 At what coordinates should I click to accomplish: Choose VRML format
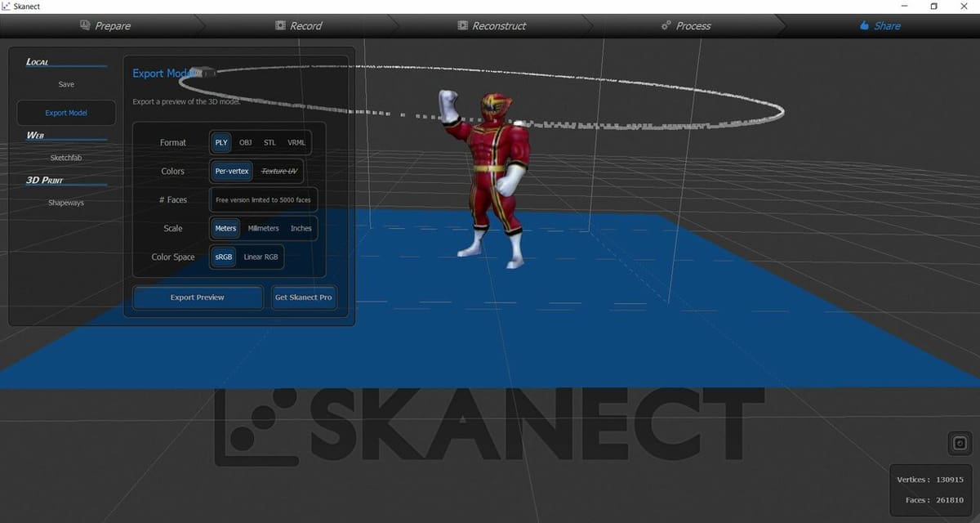[296, 142]
